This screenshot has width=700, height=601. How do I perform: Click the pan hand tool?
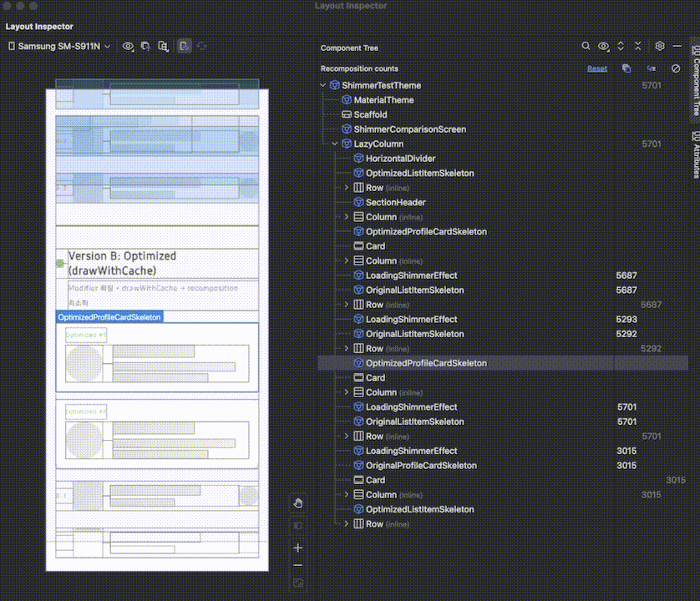[297, 503]
